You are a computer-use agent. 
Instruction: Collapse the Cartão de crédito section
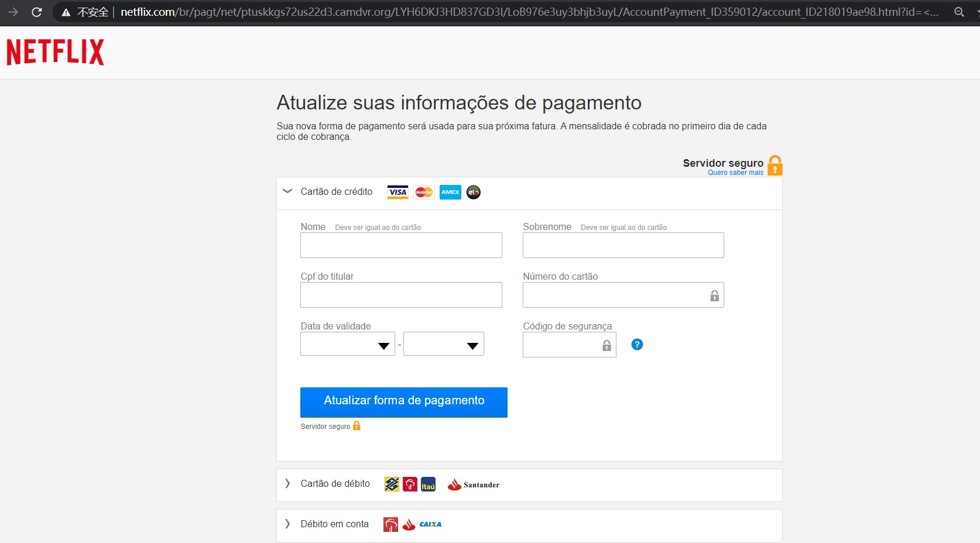pos(287,191)
